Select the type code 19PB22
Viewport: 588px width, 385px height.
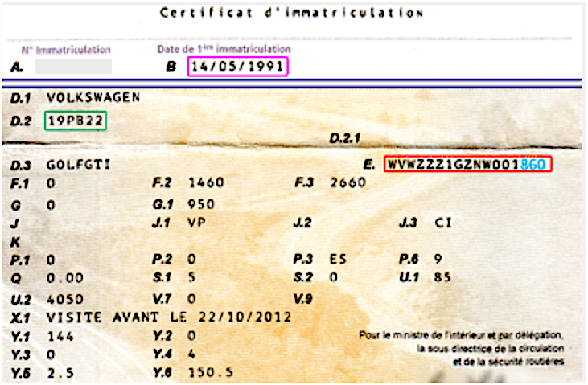pyautogui.click(x=76, y=121)
